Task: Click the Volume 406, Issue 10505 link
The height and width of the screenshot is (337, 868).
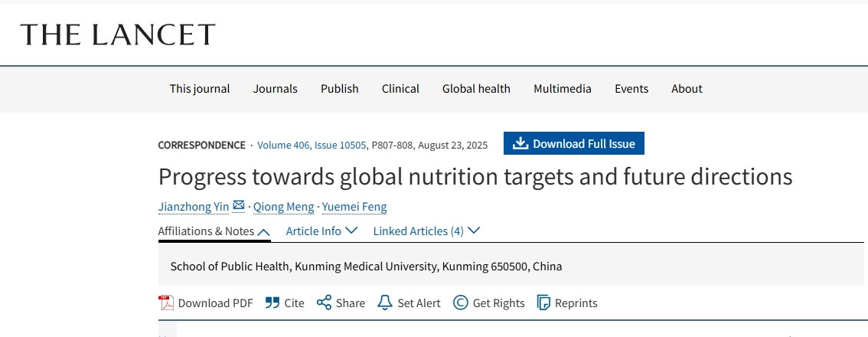Action: point(312,145)
